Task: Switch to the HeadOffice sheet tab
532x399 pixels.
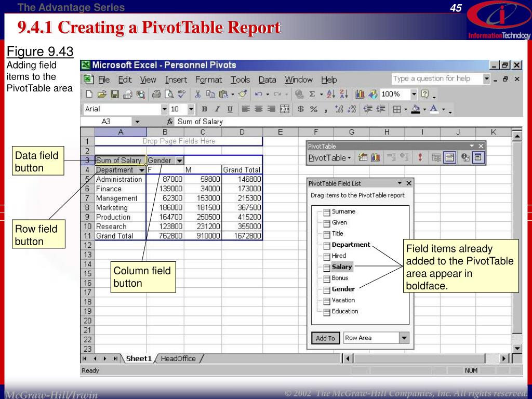Action: pyautogui.click(x=178, y=358)
